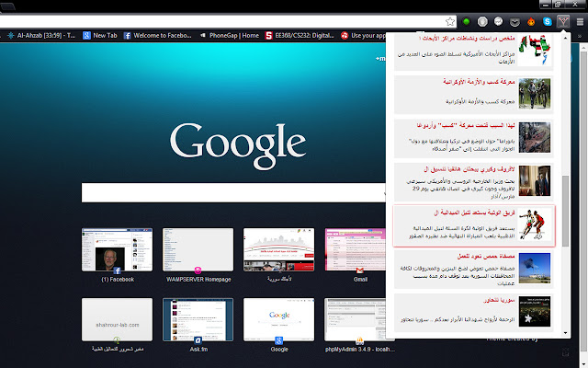Show hidden bookmarks via the double chevron
This screenshot has width=588, height=368.
pos(580,36)
